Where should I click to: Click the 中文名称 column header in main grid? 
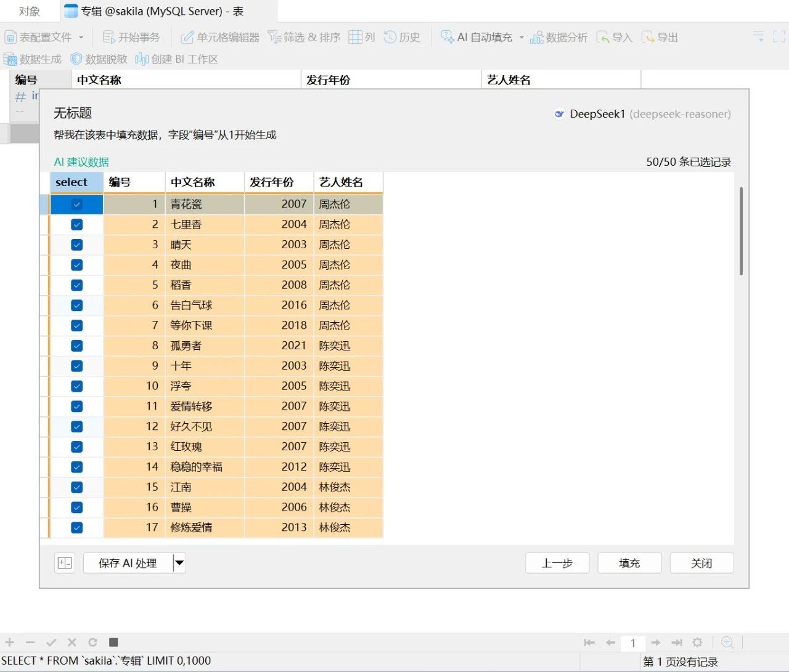(186, 80)
